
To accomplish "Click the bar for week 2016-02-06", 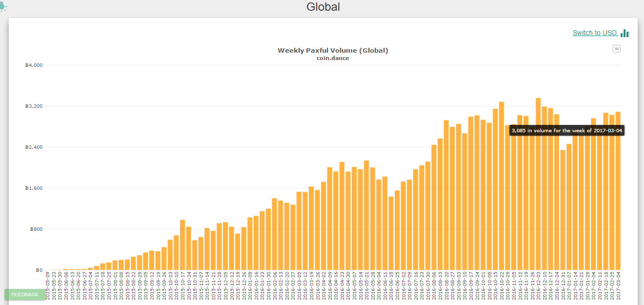I will tap(275, 234).
